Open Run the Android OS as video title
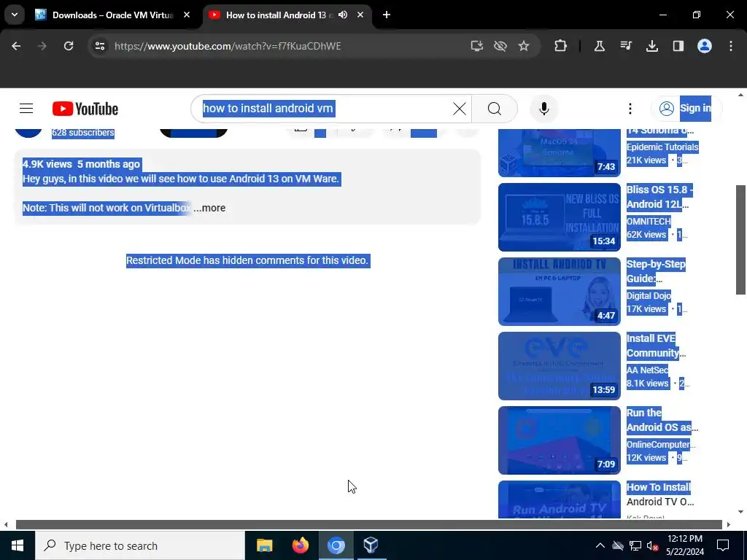Viewport: 747px width, 560px height. pos(662,419)
